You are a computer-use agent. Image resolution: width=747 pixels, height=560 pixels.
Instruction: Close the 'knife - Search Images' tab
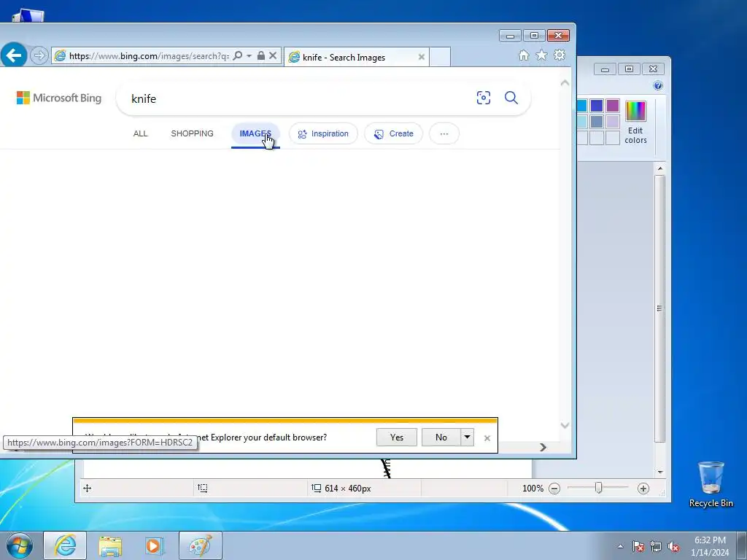tap(421, 57)
